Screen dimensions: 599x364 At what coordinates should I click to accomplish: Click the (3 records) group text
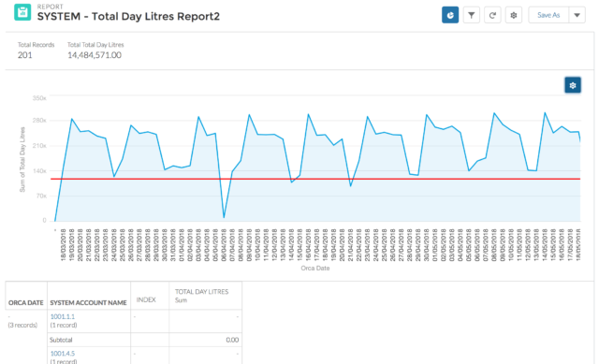pyautogui.click(x=22, y=325)
